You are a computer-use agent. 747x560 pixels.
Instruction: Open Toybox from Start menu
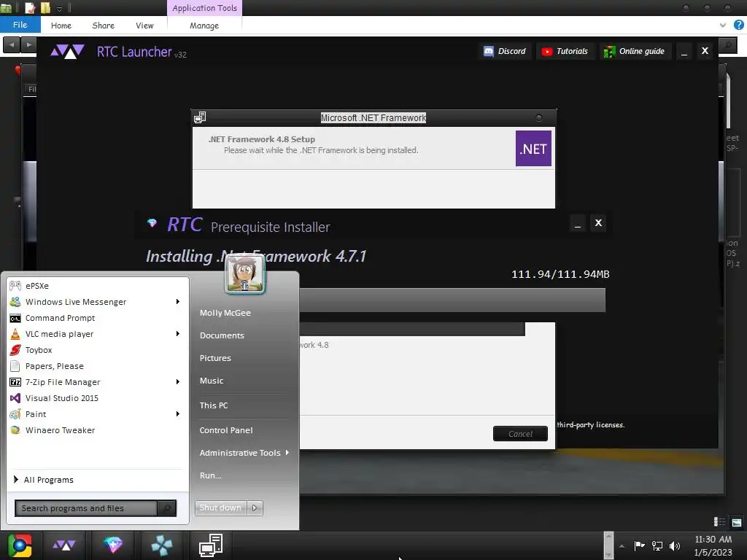pyautogui.click(x=96, y=350)
